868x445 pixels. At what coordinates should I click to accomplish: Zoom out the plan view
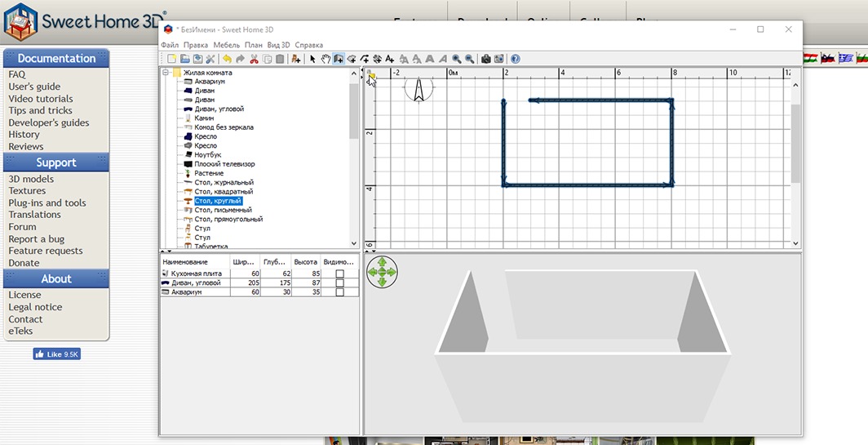pyautogui.click(x=469, y=59)
